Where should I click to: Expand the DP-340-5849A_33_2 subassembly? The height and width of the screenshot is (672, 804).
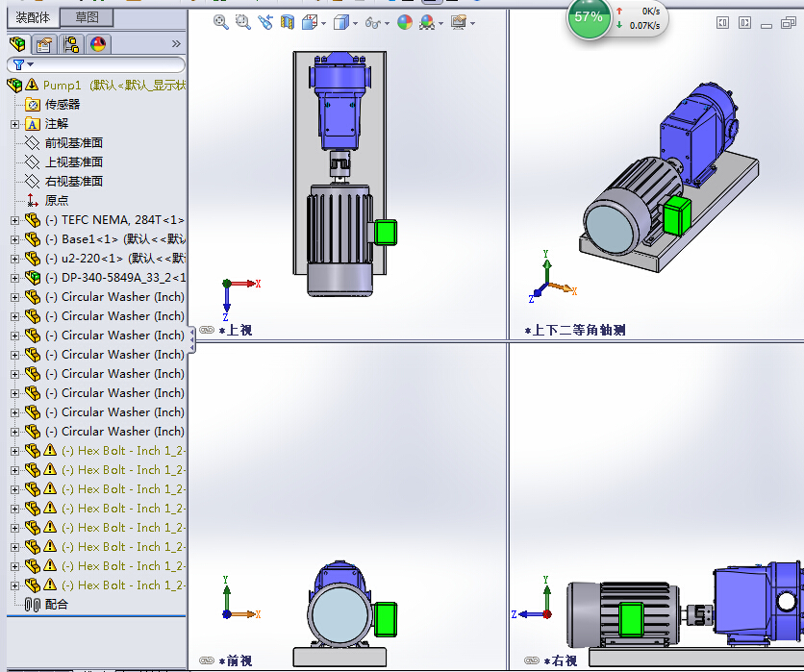pos(14,278)
